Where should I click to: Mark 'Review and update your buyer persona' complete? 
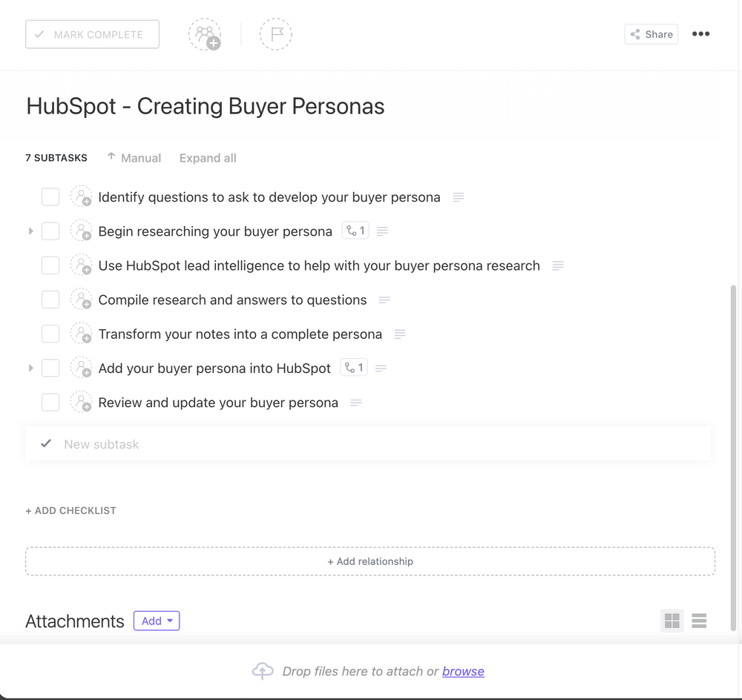coord(50,402)
